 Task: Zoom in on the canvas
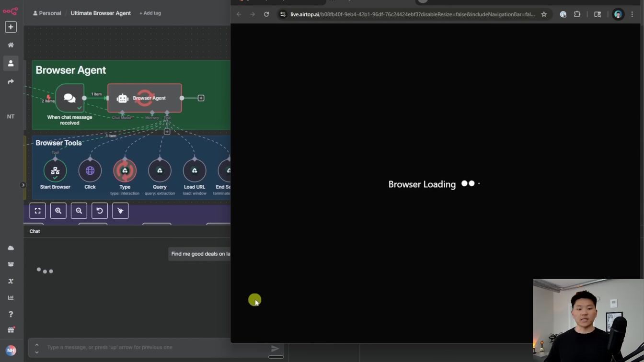point(58,211)
